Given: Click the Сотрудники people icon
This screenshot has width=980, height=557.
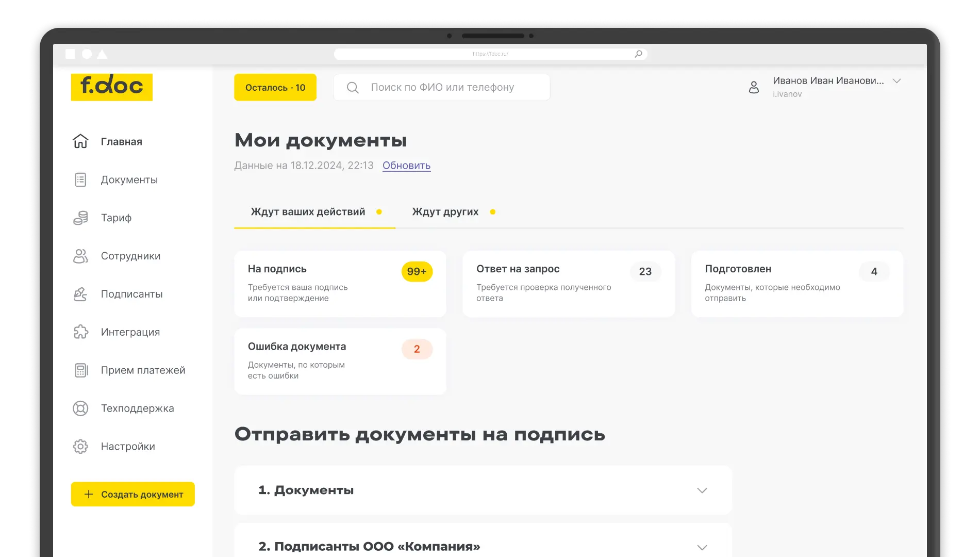Looking at the screenshot, I should coord(80,255).
